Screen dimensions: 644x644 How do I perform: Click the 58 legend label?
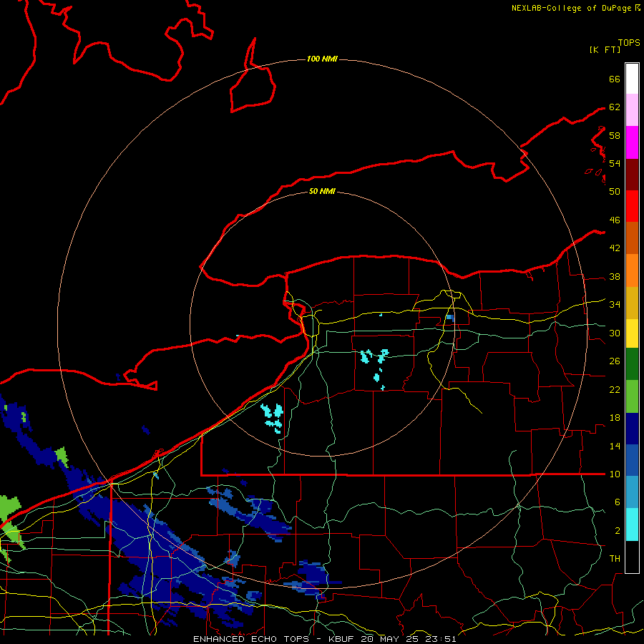(615, 135)
